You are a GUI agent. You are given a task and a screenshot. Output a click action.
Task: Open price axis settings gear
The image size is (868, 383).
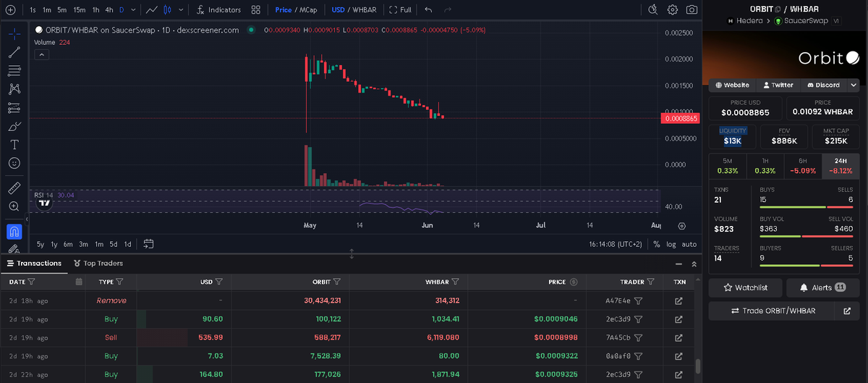[x=681, y=226]
